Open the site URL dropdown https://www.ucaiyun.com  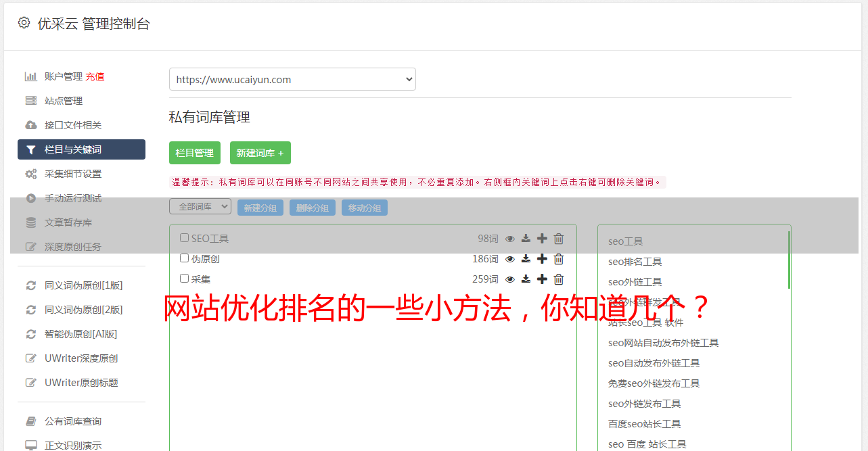(292, 79)
